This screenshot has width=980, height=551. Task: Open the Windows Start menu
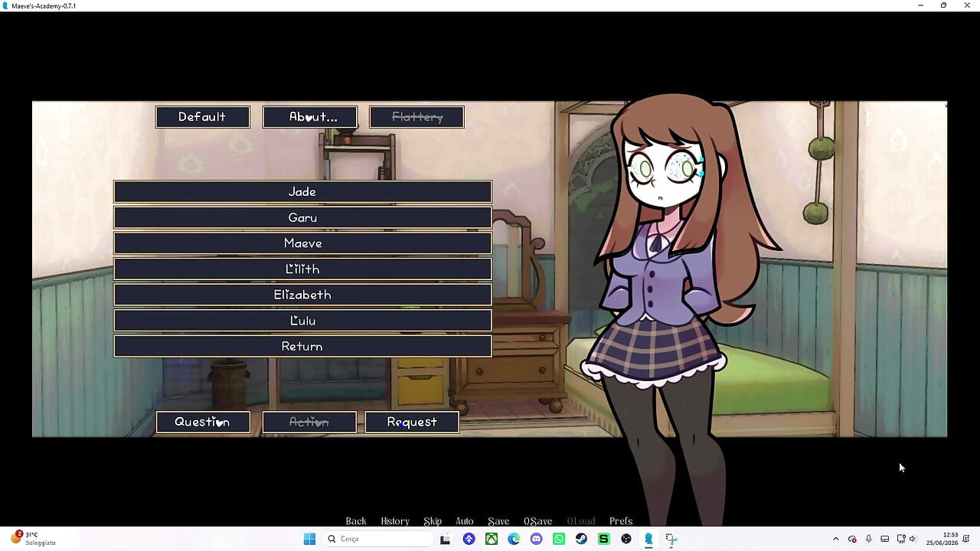click(x=309, y=539)
